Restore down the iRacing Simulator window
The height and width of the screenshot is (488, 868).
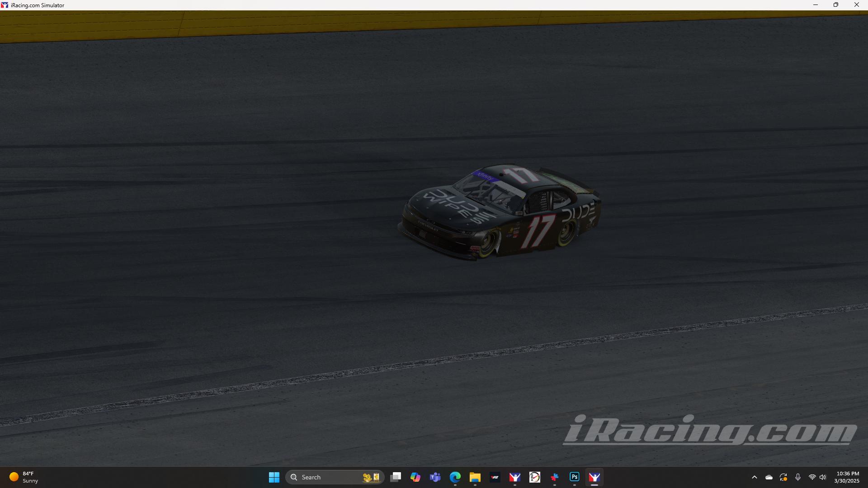click(836, 5)
